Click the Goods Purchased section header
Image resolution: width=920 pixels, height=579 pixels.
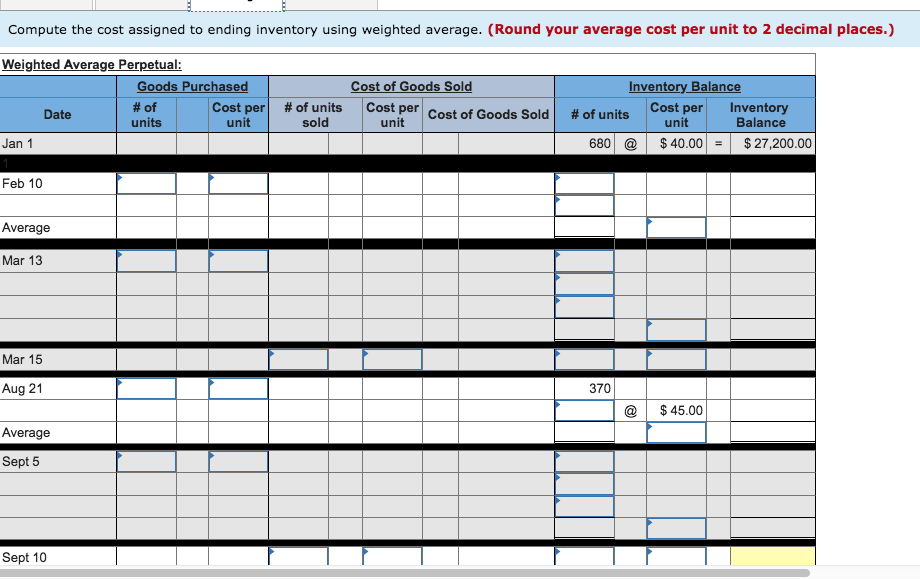pos(192,87)
